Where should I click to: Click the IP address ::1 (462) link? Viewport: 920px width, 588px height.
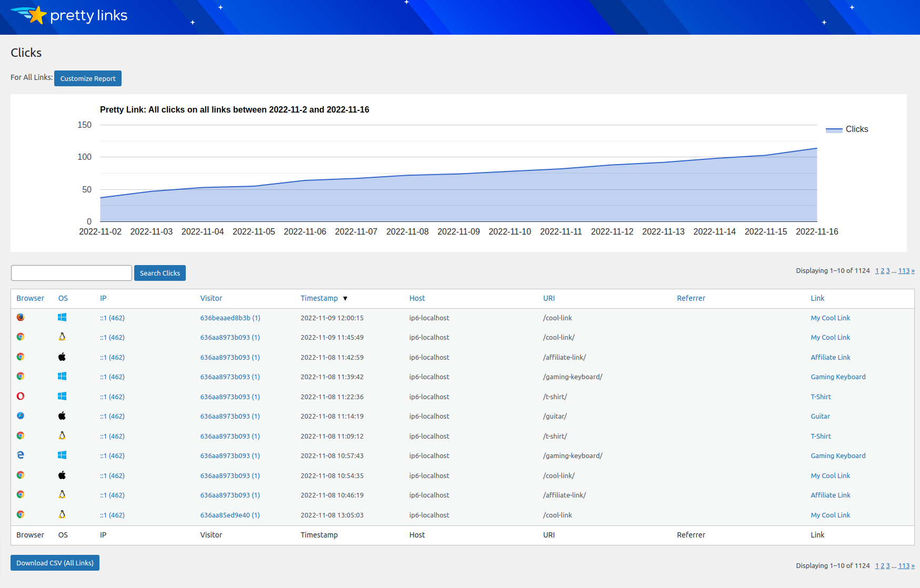tap(112, 317)
